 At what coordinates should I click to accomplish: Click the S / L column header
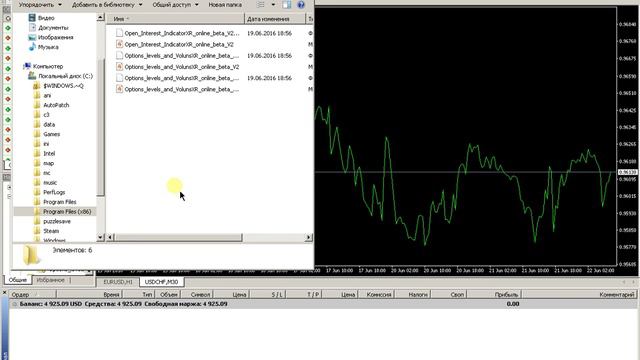click(x=268, y=294)
